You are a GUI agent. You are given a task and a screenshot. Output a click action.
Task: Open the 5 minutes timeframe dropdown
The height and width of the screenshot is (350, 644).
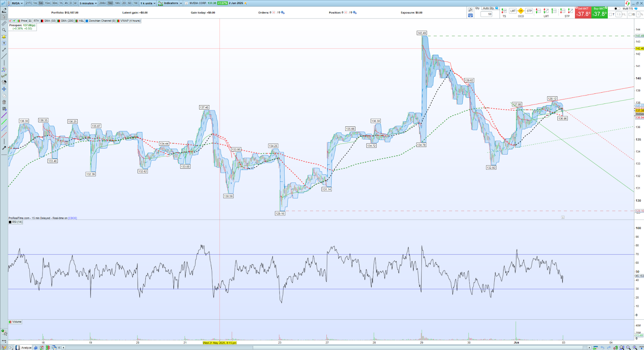pyautogui.click(x=88, y=3)
